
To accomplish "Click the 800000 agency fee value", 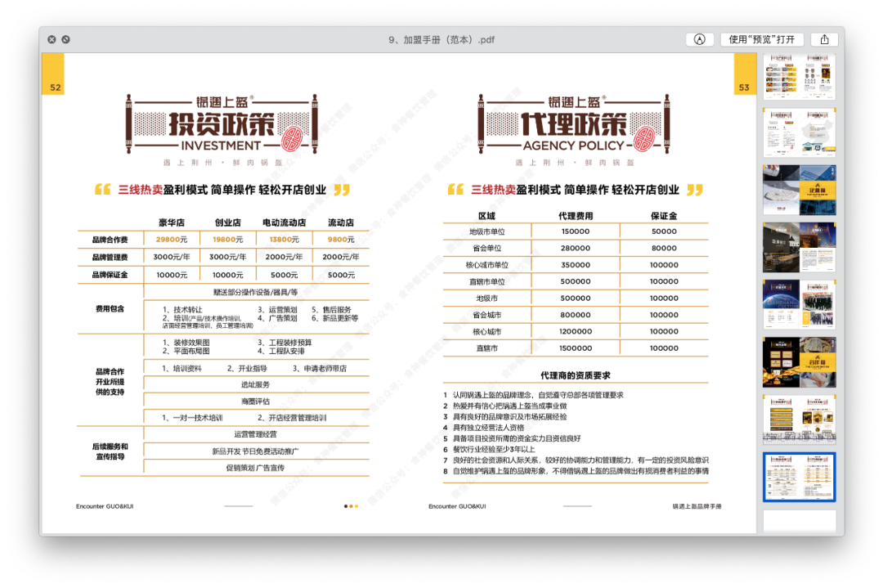I will click(x=576, y=315).
